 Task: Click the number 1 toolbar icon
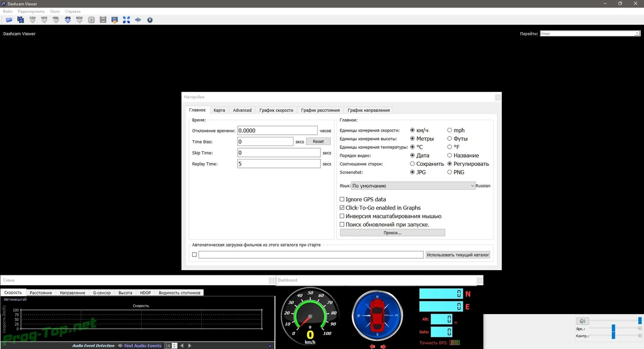[91, 20]
